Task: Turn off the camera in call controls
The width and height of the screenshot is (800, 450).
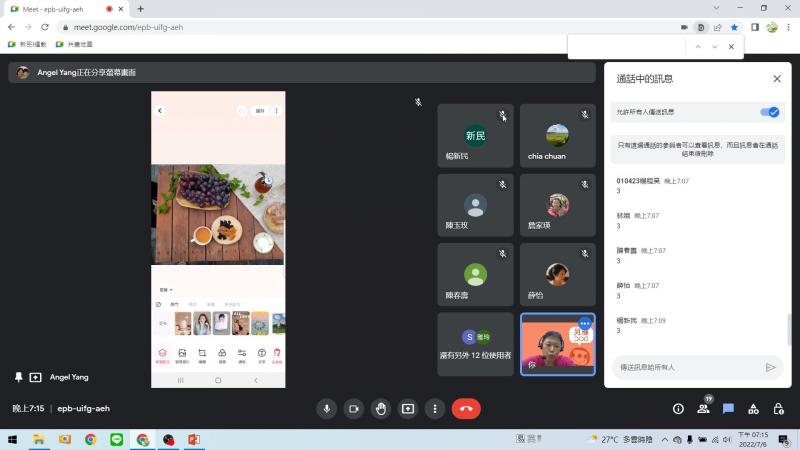Action: (x=353, y=408)
